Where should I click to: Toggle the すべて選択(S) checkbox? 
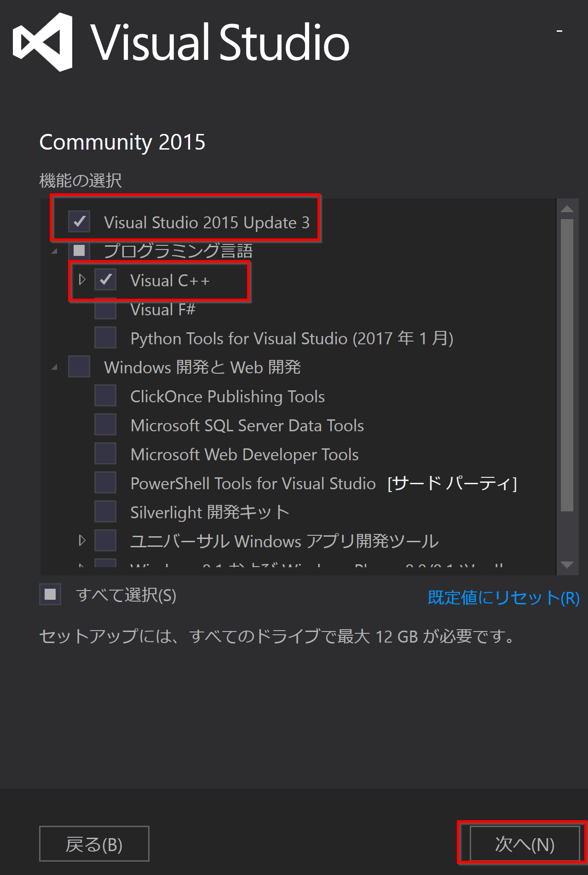(50, 594)
